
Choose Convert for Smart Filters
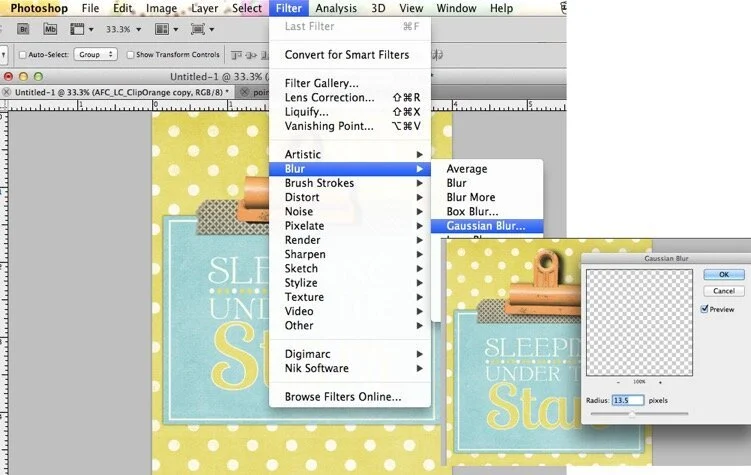(x=350, y=55)
